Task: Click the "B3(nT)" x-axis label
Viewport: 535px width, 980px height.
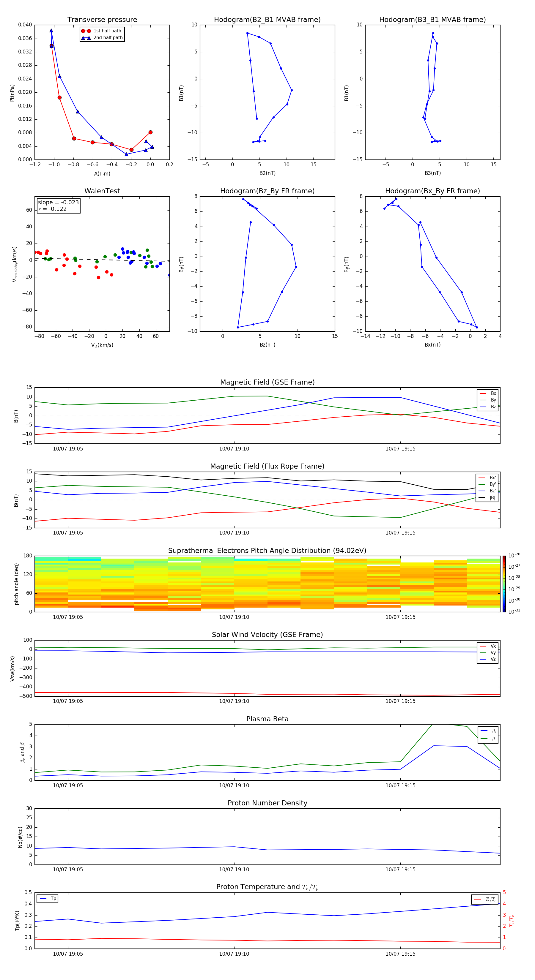Action: point(432,173)
